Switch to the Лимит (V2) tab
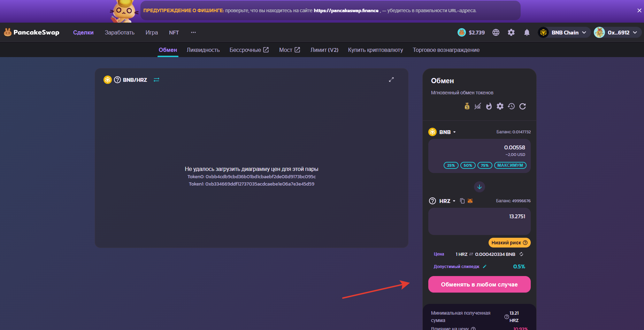Image resolution: width=644 pixels, height=330 pixels. point(324,50)
